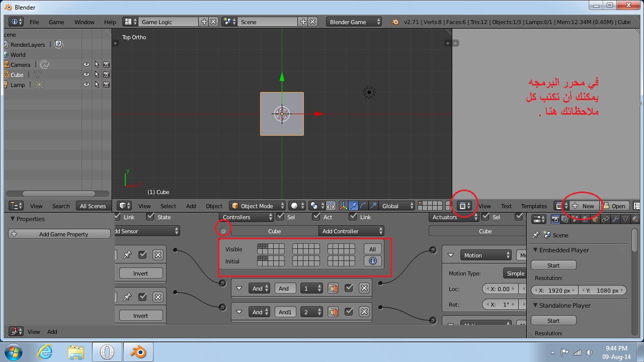Toggle Lamp visibility eye

87,84
